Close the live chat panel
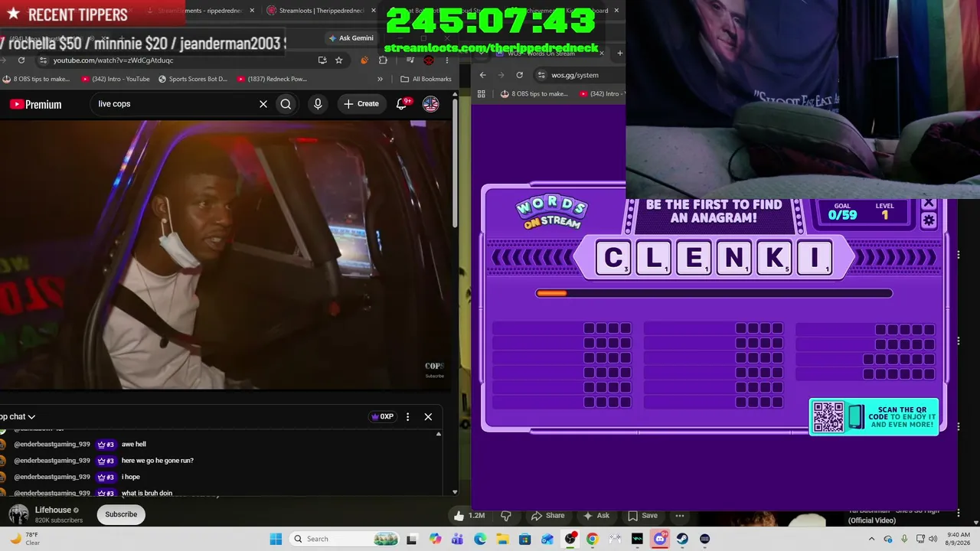Image resolution: width=980 pixels, height=551 pixels. [x=428, y=417]
